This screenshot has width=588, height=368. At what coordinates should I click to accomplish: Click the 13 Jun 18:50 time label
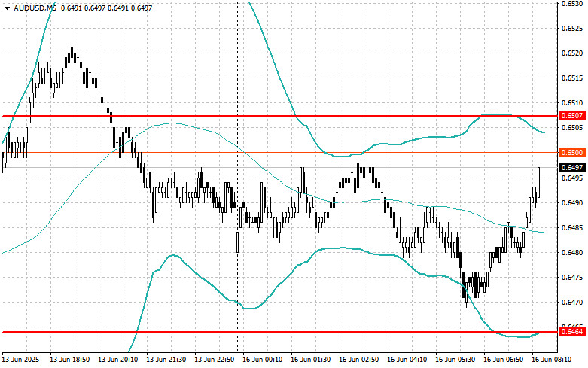pos(70,360)
